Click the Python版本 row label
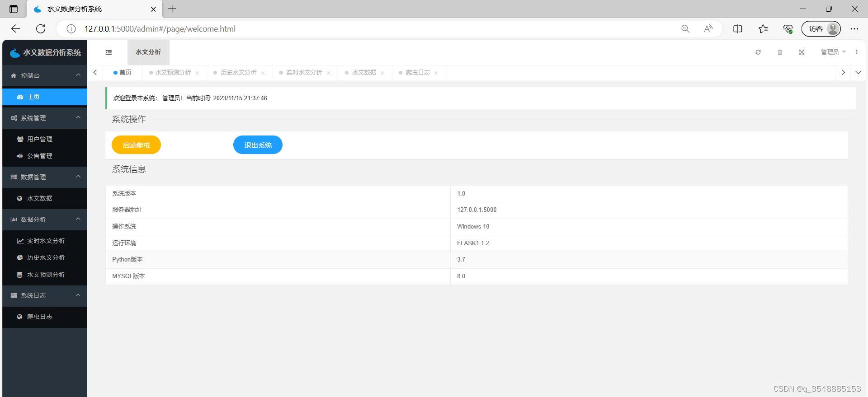Viewport: 868px width, 397px height. pos(127,260)
